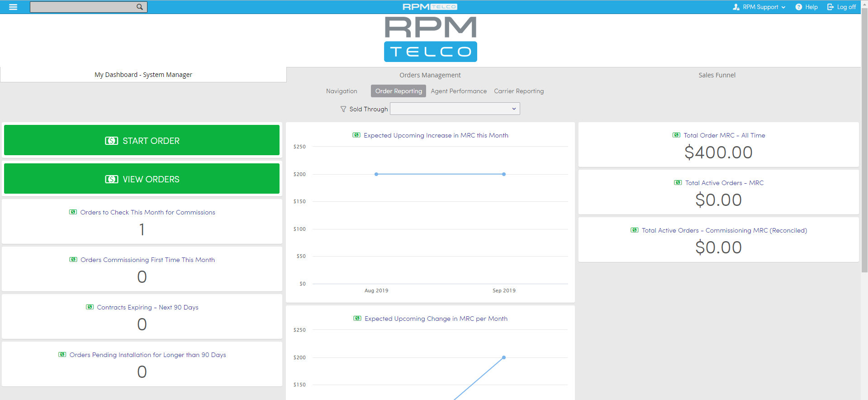Viewport: 868px width, 400px height.
Task: Click money icon beside Expected Upcoming Increase
Action: click(x=356, y=135)
